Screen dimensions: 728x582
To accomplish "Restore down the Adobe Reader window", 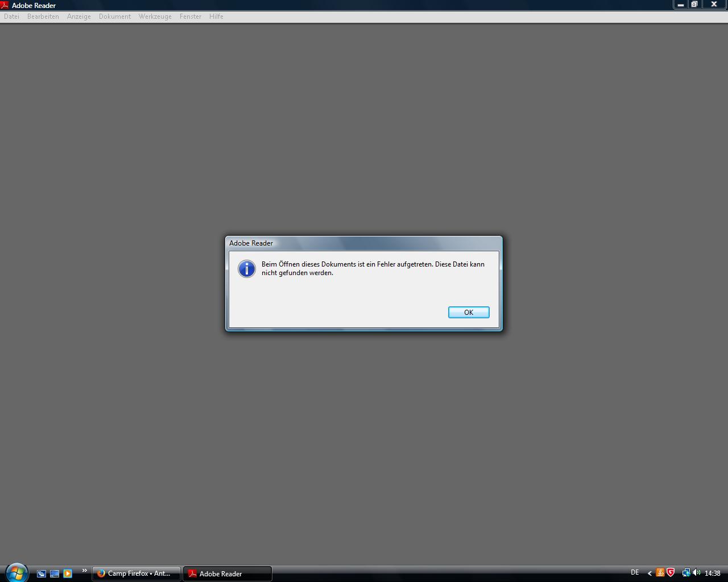I will click(694, 5).
